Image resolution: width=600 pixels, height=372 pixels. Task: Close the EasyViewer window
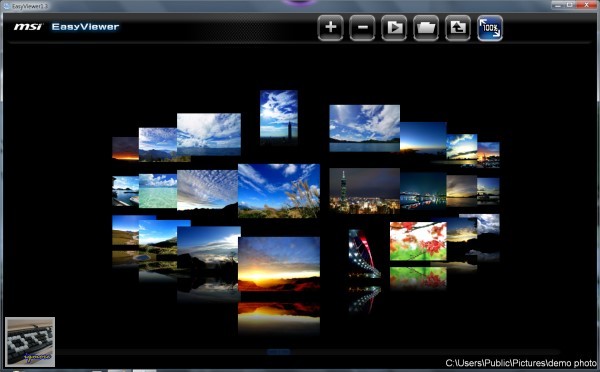coord(586,5)
